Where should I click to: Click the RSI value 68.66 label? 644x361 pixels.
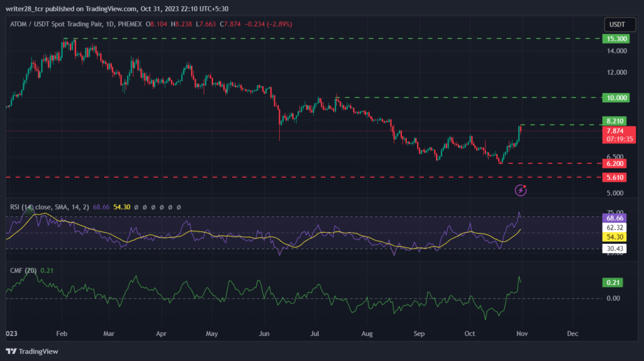click(x=614, y=218)
